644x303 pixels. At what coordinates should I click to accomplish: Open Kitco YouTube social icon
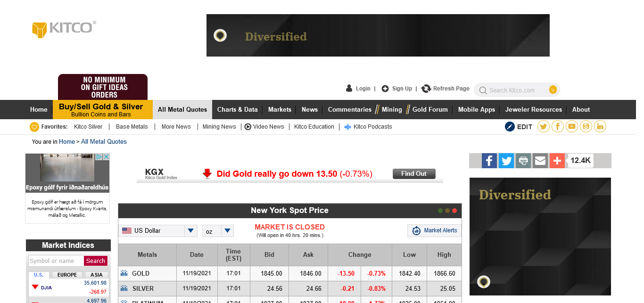pos(571,126)
